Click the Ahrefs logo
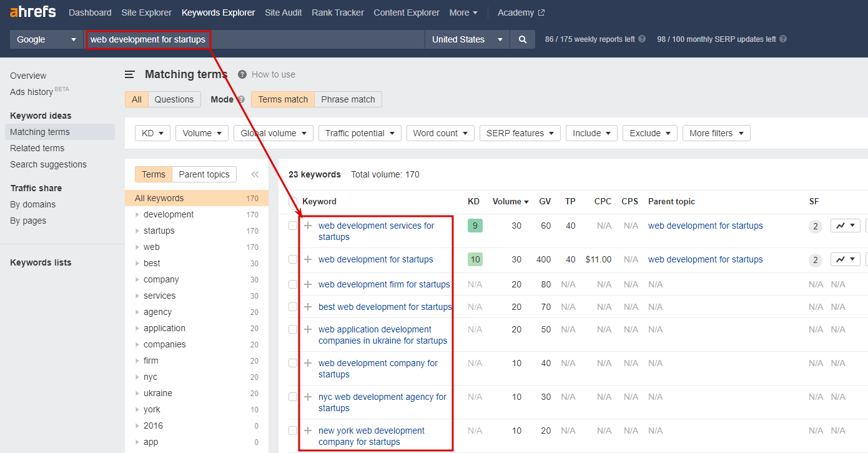Screen dimensions: 868x453 [x=32, y=12]
